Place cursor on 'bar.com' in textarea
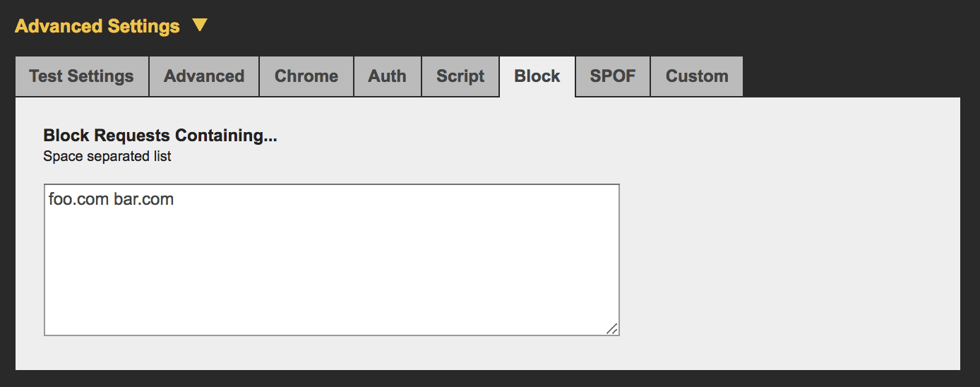 tap(144, 199)
